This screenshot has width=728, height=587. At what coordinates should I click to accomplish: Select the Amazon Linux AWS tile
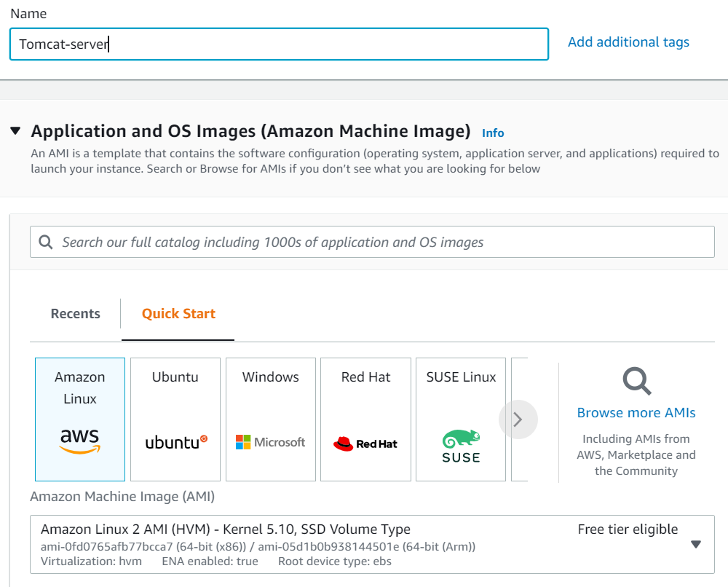[x=80, y=419]
